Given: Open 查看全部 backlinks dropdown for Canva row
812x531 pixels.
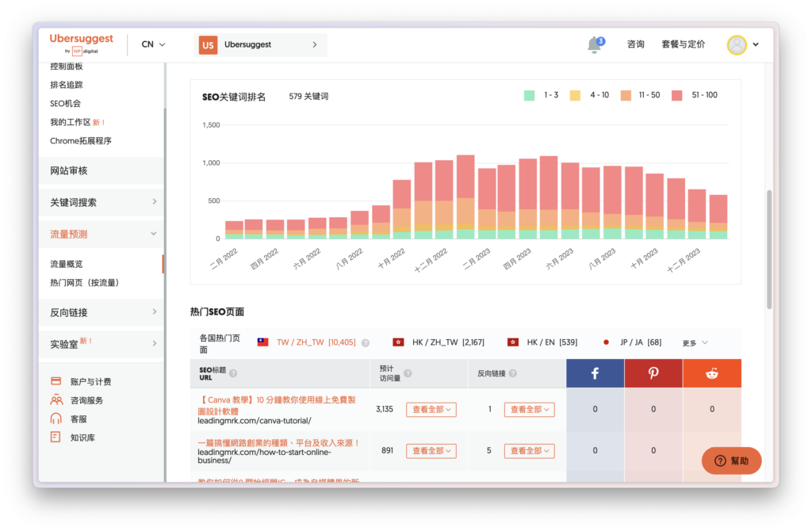Looking at the screenshot, I should (x=529, y=410).
